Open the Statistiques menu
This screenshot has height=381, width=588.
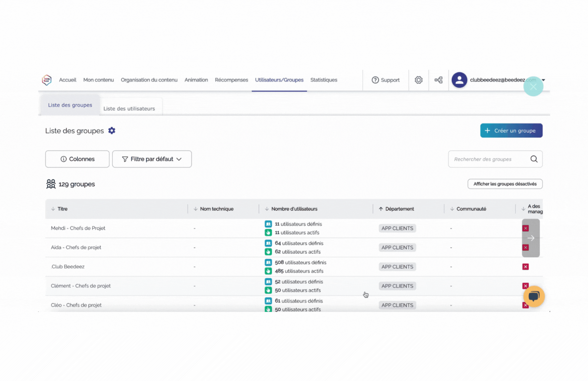coord(323,80)
